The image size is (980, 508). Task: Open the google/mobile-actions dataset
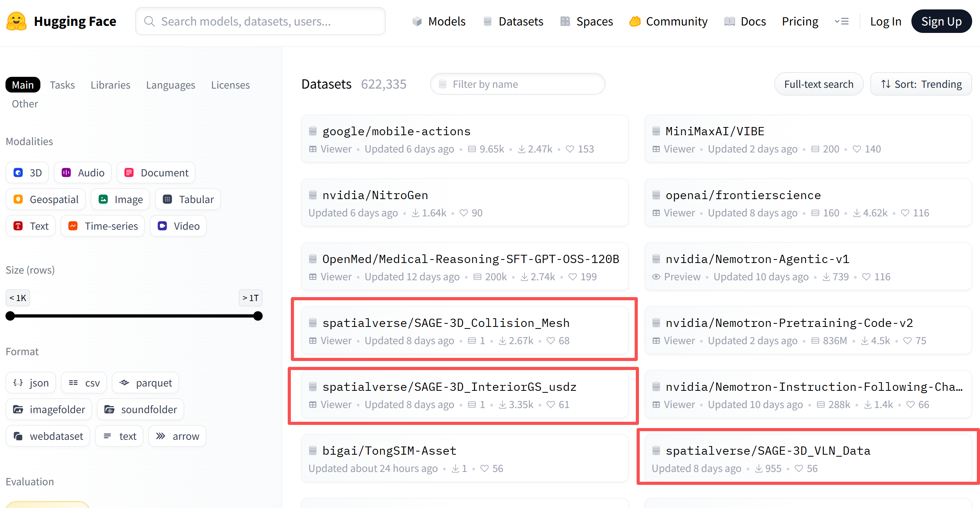click(x=396, y=131)
